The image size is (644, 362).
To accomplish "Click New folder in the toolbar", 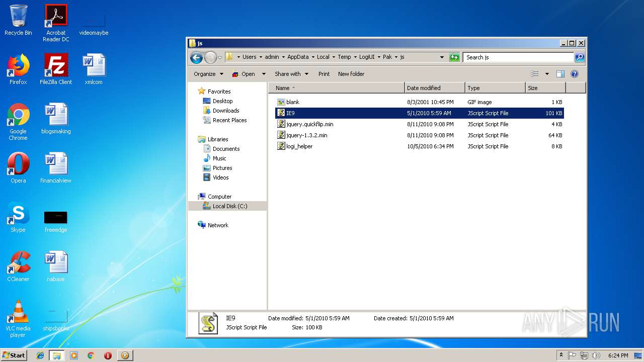I will point(351,74).
